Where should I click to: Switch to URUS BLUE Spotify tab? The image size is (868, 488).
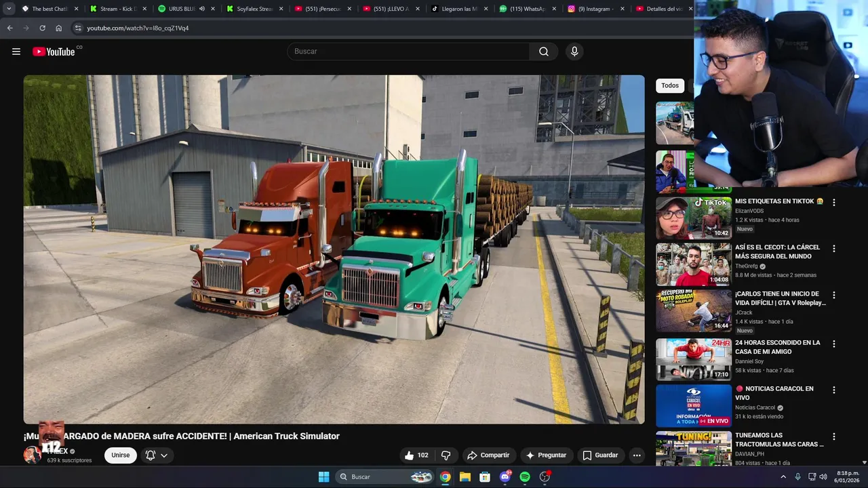tap(180, 9)
